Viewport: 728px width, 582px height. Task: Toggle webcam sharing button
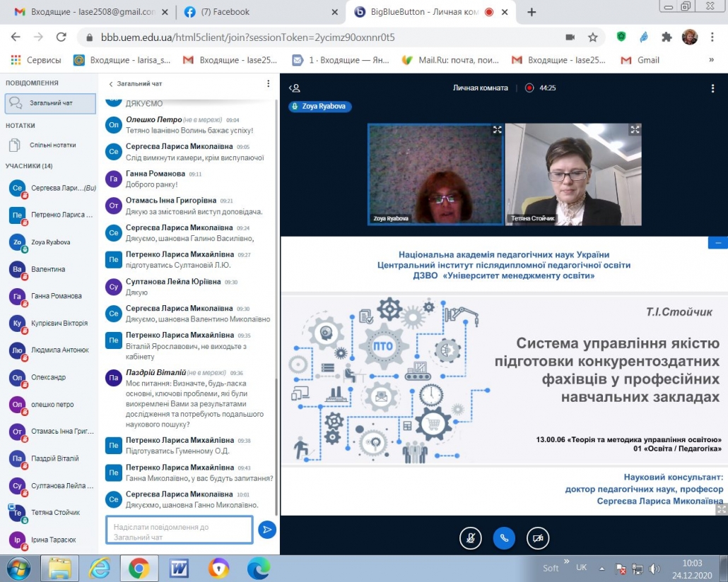pyautogui.click(x=538, y=538)
